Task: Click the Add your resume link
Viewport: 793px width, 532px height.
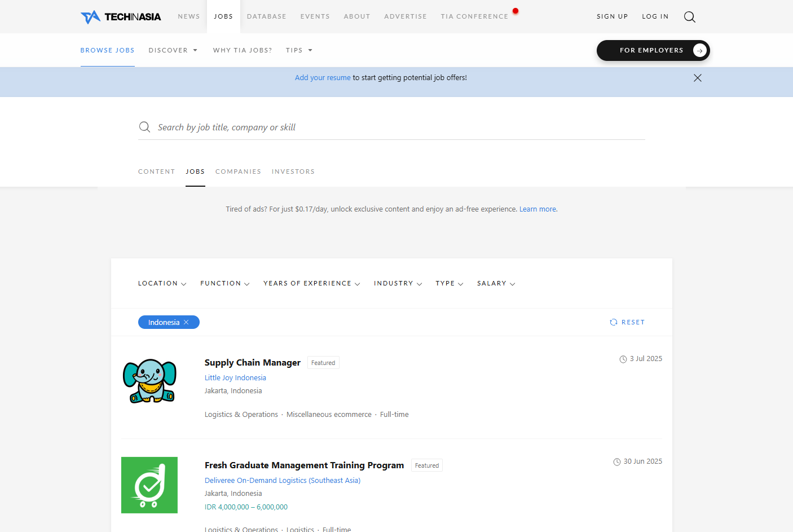Action: (x=323, y=77)
